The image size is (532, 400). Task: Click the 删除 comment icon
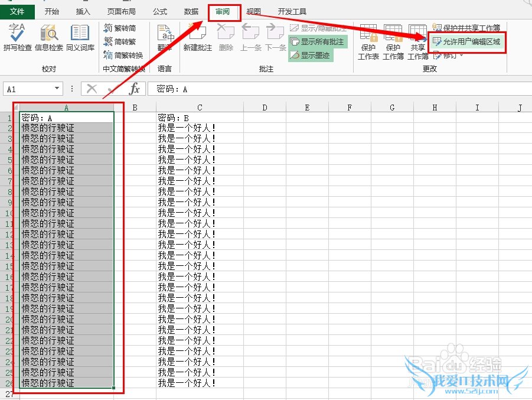[226, 37]
